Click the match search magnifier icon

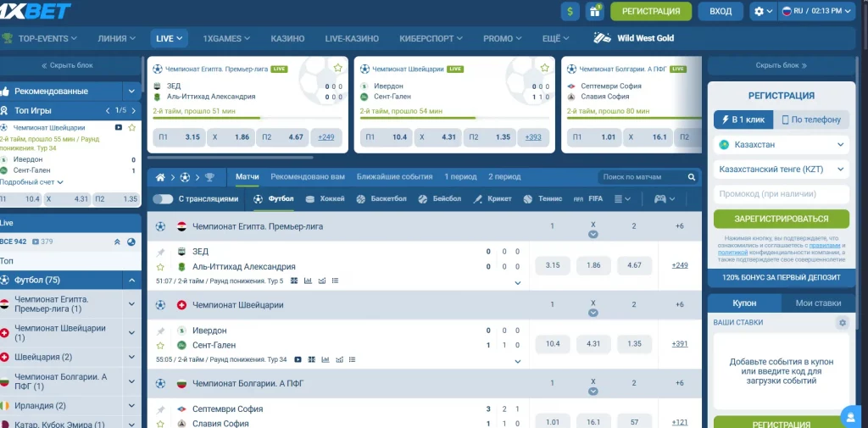(692, 177)
